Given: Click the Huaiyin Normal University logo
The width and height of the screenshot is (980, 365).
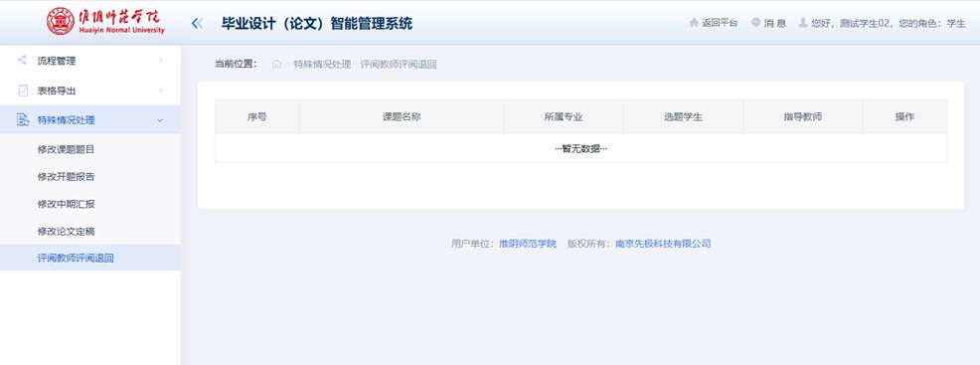Looking at the screenshot, I should coord(105,21).
